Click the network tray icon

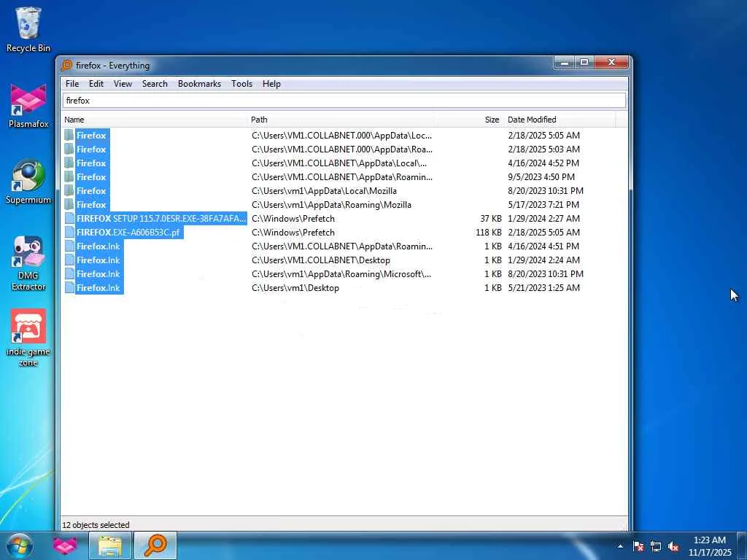tap(656, 546)
